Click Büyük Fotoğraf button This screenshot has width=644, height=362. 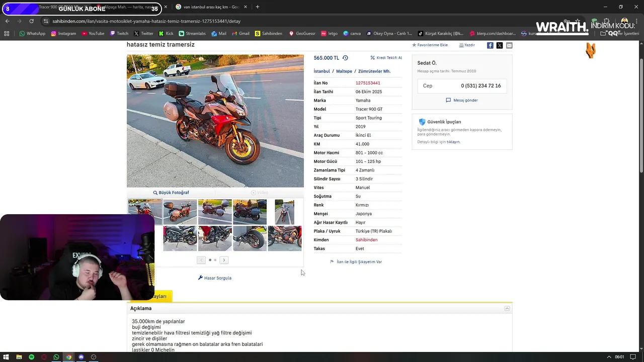click(171, 193)
